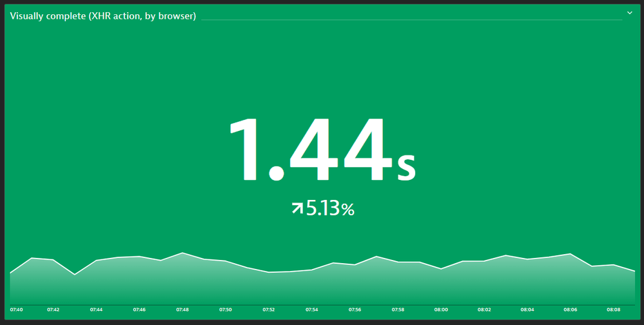Click the 08:06 timeline label
Screen dimensions: 644x325
(x=571, y=310)
